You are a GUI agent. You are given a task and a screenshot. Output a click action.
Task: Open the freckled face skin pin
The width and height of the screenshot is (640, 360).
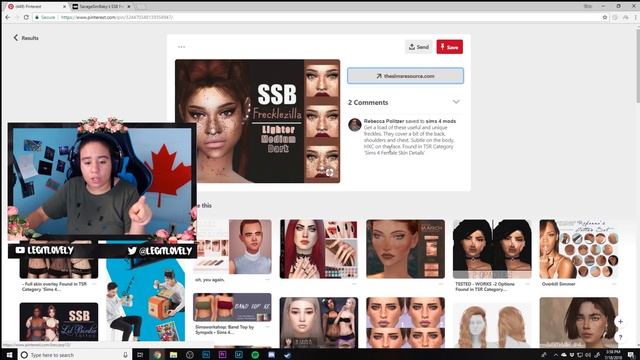pos(405,249)
